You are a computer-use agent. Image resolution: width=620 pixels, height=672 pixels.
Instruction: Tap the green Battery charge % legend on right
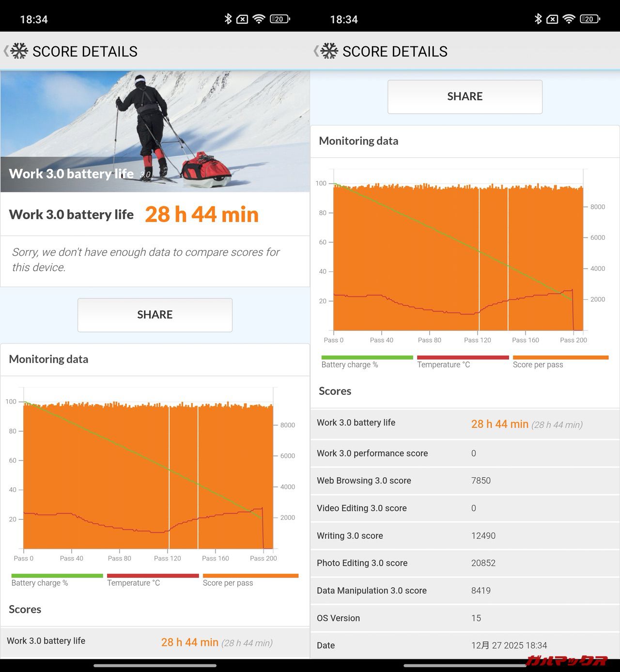click(x=367, y=362)
